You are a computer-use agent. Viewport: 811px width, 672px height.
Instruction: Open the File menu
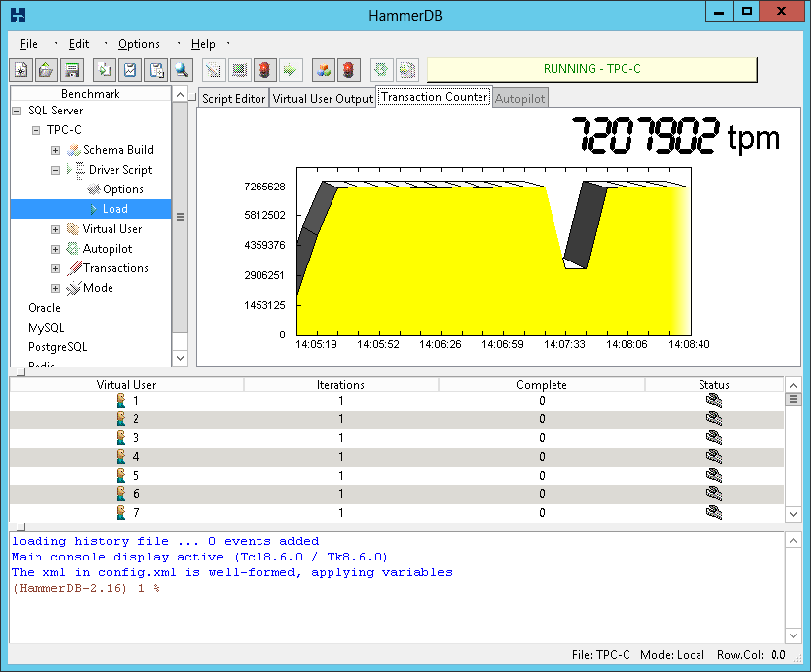click(x=28, y=44)
